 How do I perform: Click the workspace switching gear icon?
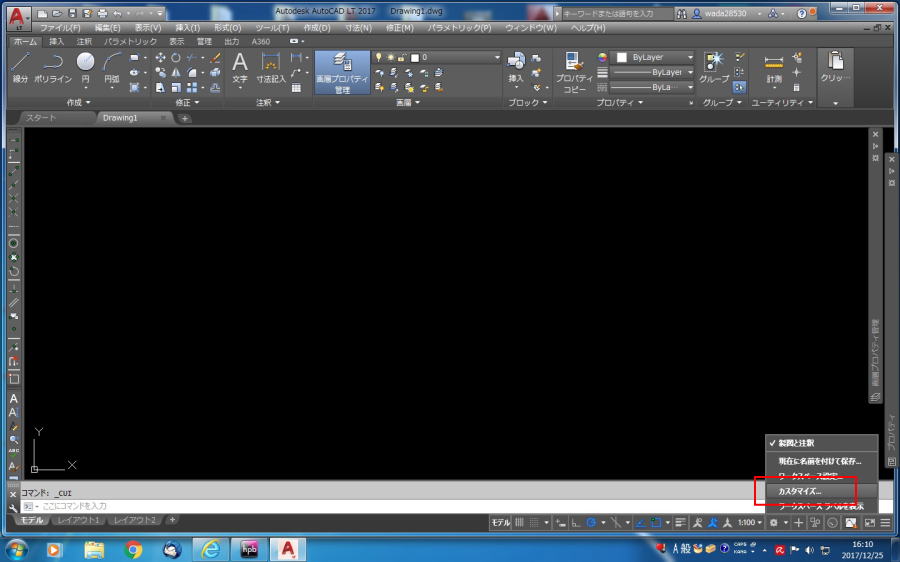[x=774, y=522]
